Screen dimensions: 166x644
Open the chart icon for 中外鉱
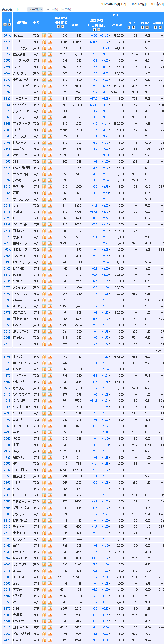pos(50,357)
